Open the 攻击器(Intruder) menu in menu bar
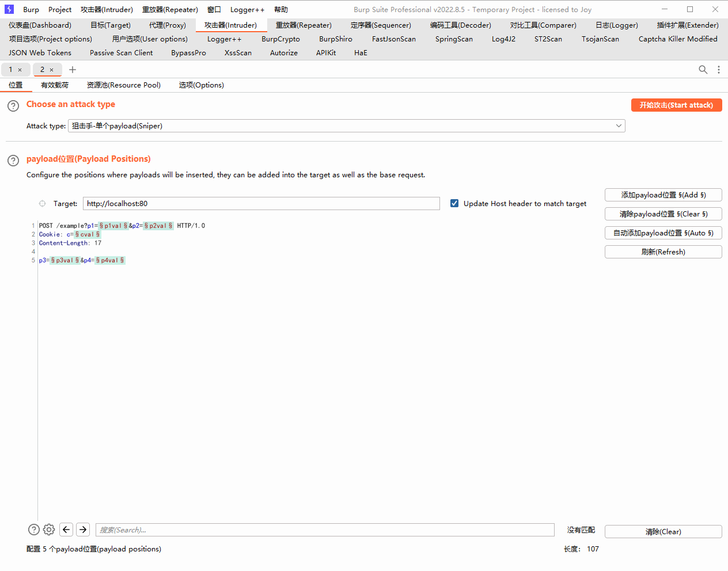Screen dimensions: 728x571 (107, 10)
